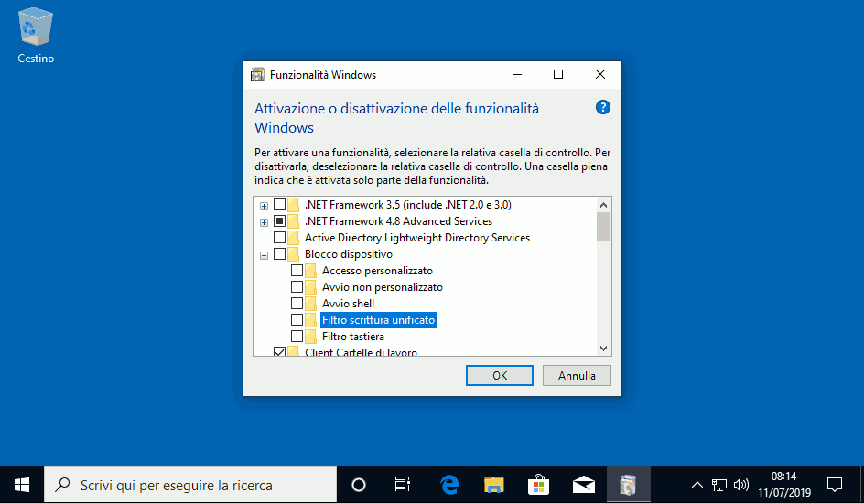Click the folder icon next to .NET Framework 3.5
Viewport: 864px width, 504px height.
tap(294, 205)
